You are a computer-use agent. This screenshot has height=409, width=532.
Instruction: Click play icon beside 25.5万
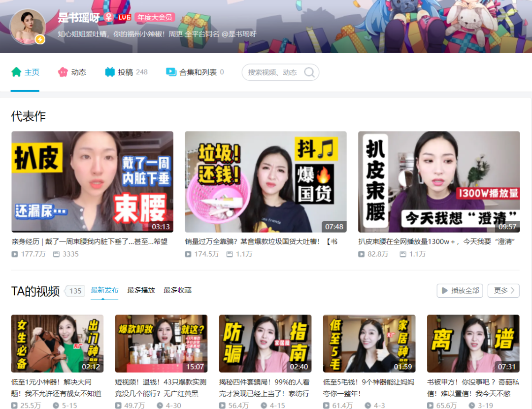click(x=14, y=405)
